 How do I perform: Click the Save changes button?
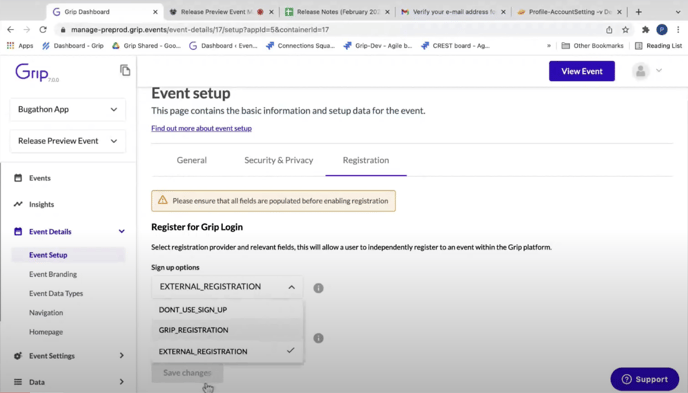click(187, 373)
